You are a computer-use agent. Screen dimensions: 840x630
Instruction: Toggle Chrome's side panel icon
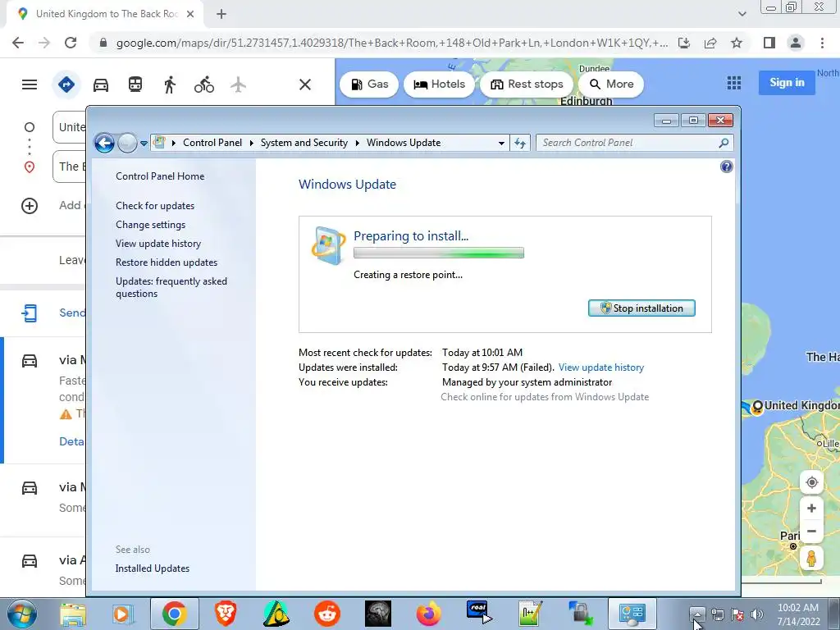click(x=769, y=43)
